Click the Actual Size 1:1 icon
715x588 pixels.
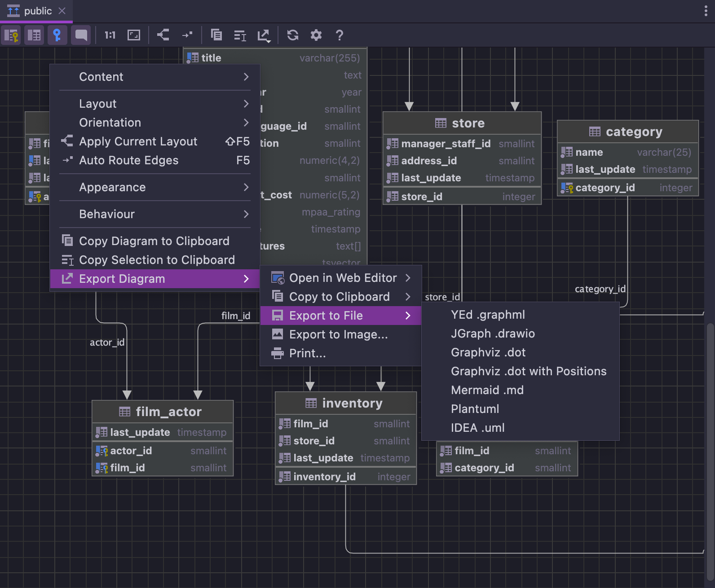(110, 35)
